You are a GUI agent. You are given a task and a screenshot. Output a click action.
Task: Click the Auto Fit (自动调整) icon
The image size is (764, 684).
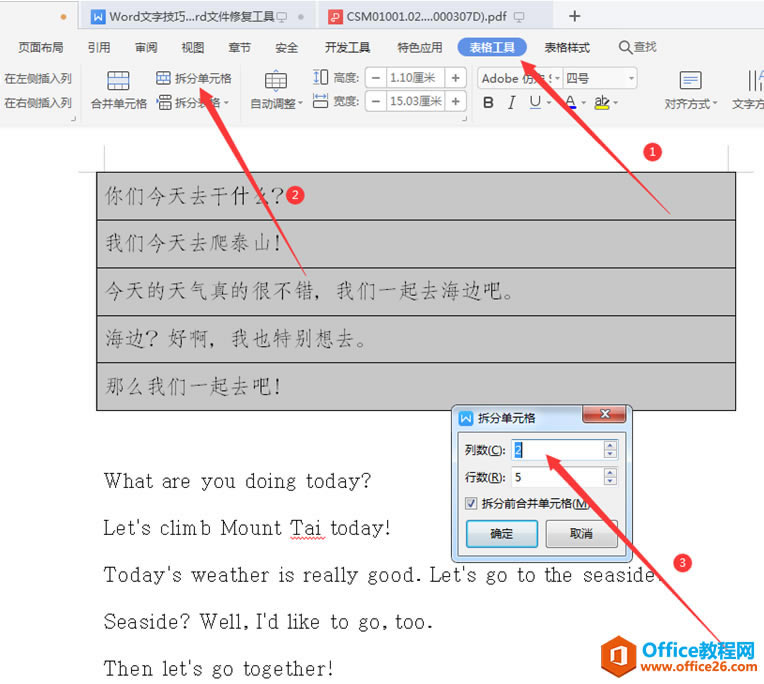(x=276, y=81)
